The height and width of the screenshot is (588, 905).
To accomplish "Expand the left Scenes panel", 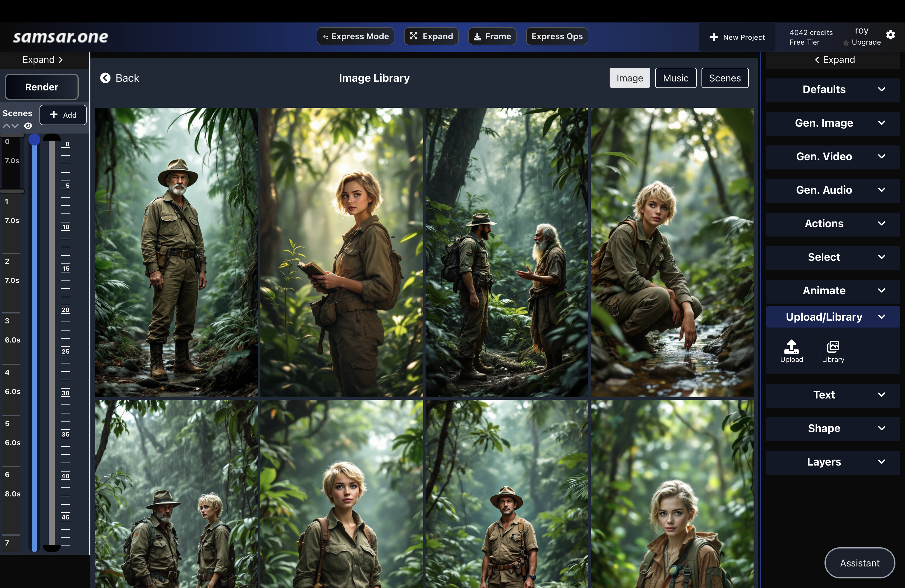I will pyautogui.click(x=42, y=60).
